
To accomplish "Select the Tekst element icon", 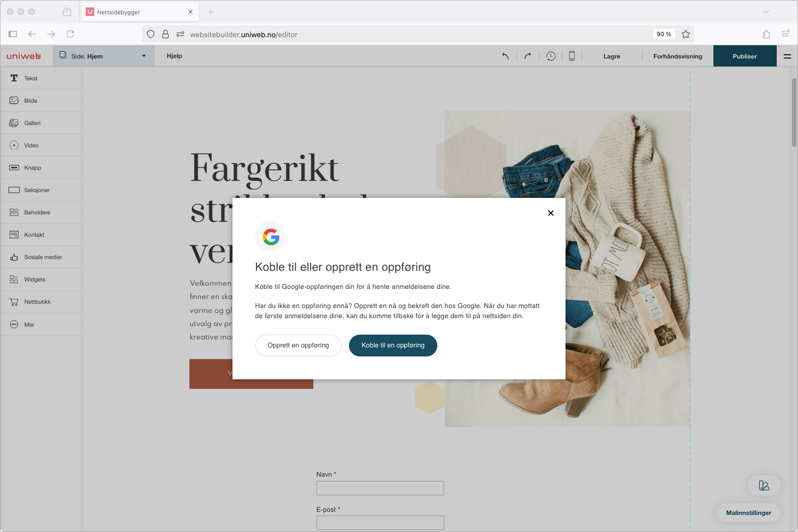I will pos(14,78).
